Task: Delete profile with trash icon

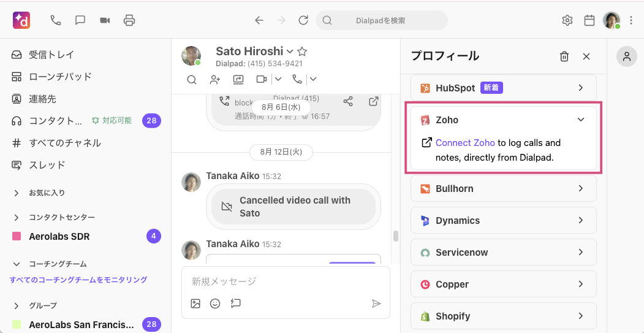Action: pos(564,57)
